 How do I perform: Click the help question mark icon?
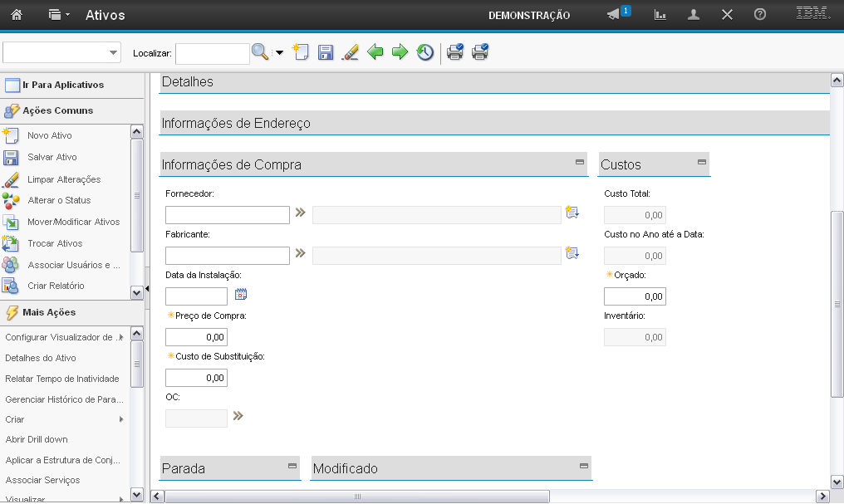click(x=759, y=15)
